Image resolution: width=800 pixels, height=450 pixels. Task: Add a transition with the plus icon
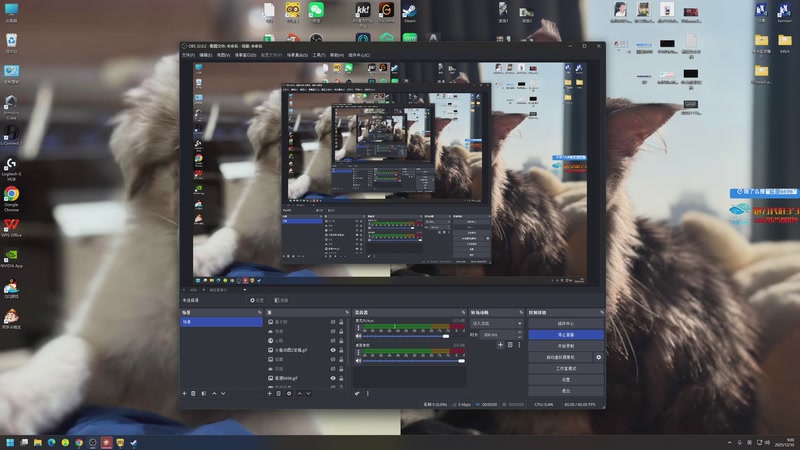coord(500,345)
